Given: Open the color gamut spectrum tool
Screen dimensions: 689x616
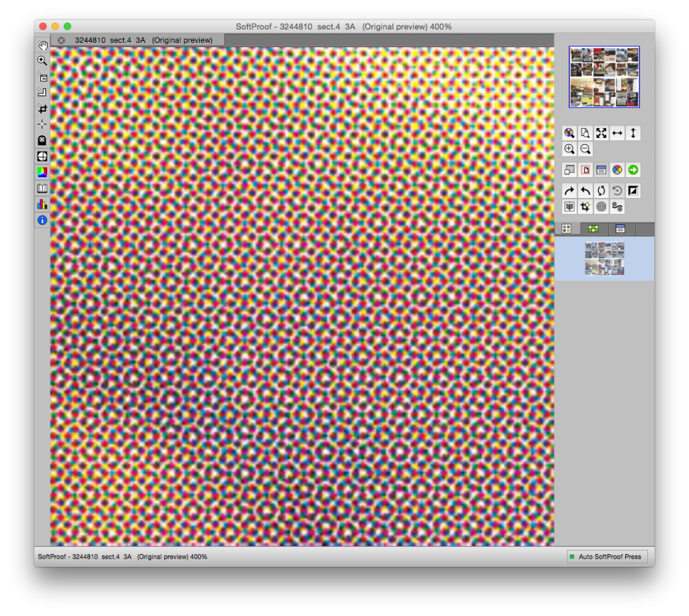Looking at the screenshot, I should coord(42,172).
